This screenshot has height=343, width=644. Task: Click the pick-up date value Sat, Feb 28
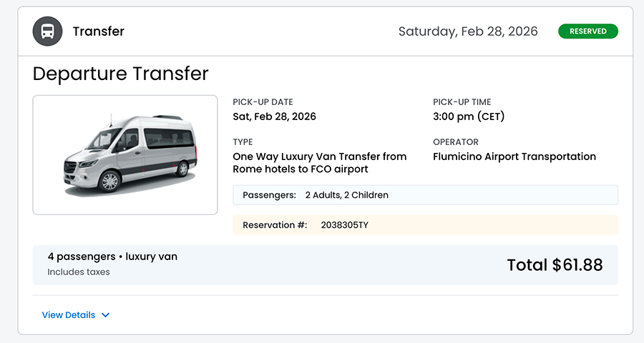[x=274, y=116]
